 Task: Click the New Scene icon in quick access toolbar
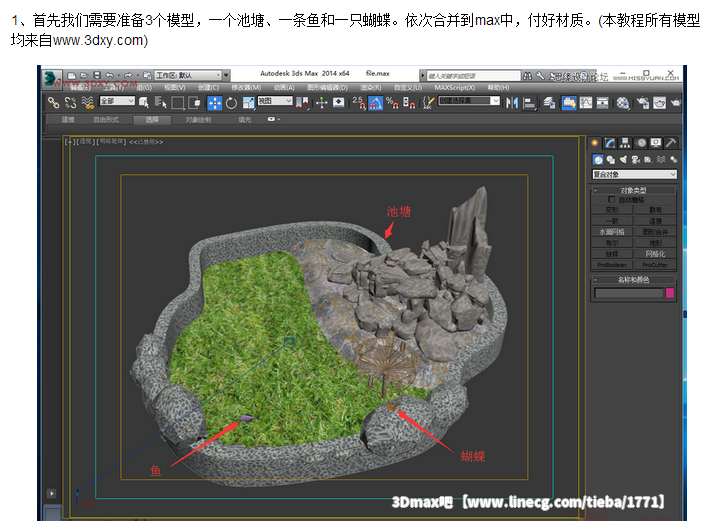point(71,75)
